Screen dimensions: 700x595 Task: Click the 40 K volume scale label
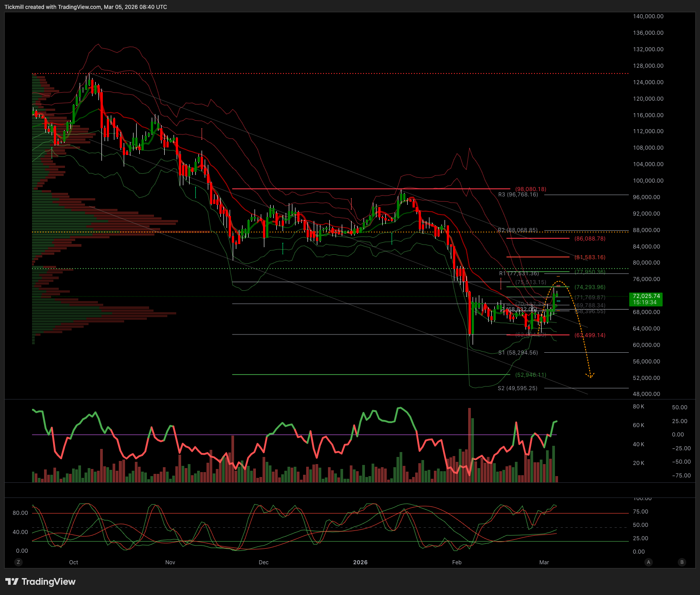pyautogui.click(x=639, y=444)
